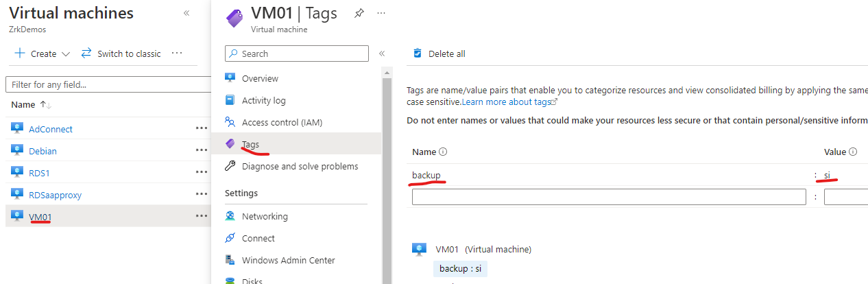868x284 pixels.
Task: Open the RDS1 virtual machine
Action: 39,172
